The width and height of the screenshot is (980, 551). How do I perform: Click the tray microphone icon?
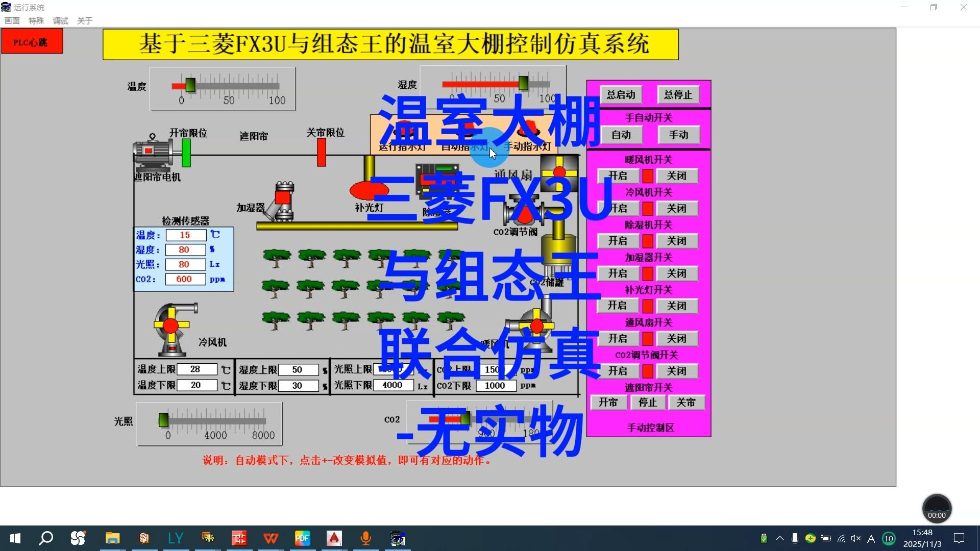click(x=795, y=538)
